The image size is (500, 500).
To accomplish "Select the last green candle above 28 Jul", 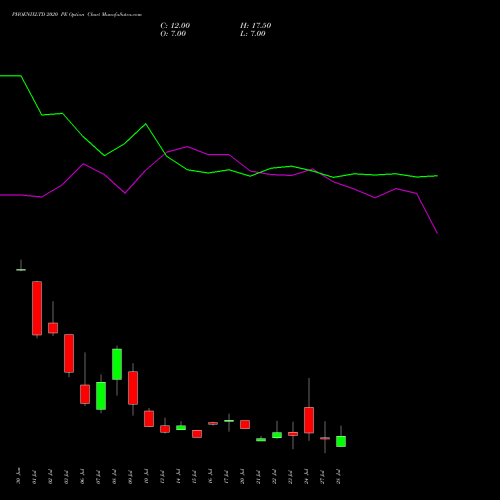I will 341,441.
